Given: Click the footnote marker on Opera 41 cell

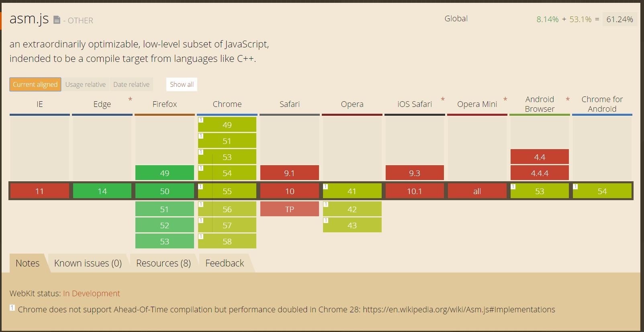Looking at the screenshot, I should (x=325, y=186).
